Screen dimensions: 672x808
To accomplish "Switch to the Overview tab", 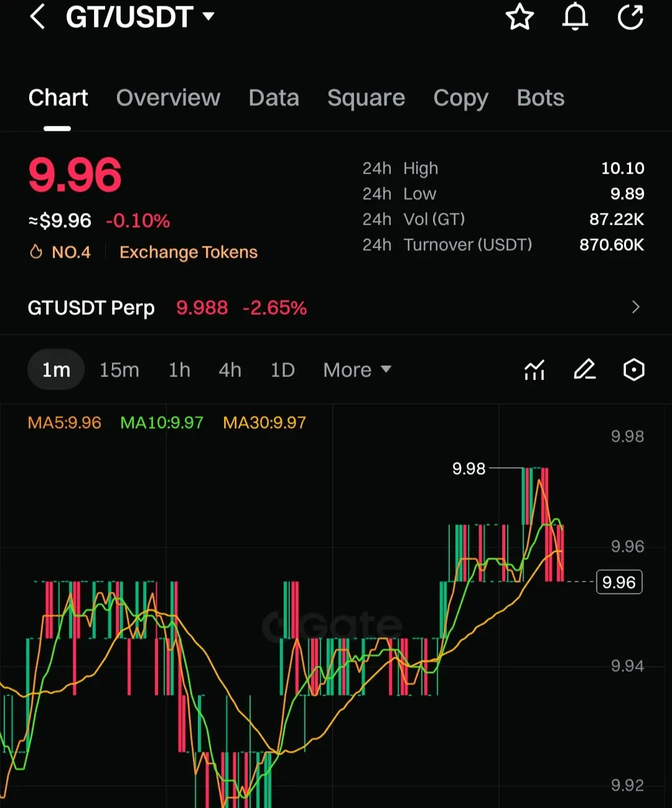I will click(168, 98).
